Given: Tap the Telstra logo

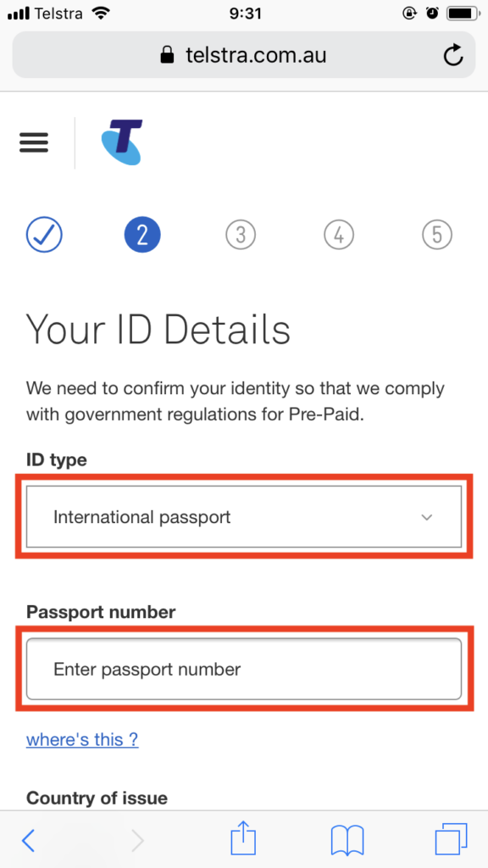Looking at the screenshot, I should click(x=122, y=142).
